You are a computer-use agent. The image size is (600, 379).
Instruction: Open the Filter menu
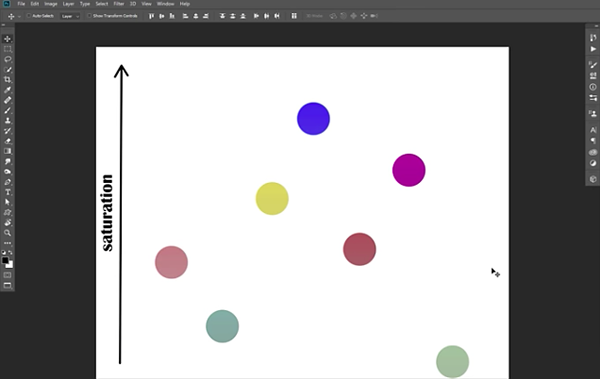point(119,4)
